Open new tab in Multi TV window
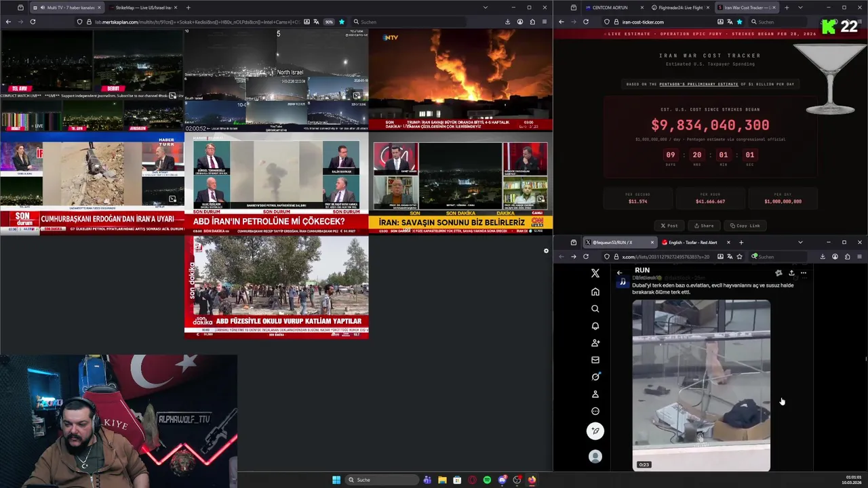 (x=188, y=7)
